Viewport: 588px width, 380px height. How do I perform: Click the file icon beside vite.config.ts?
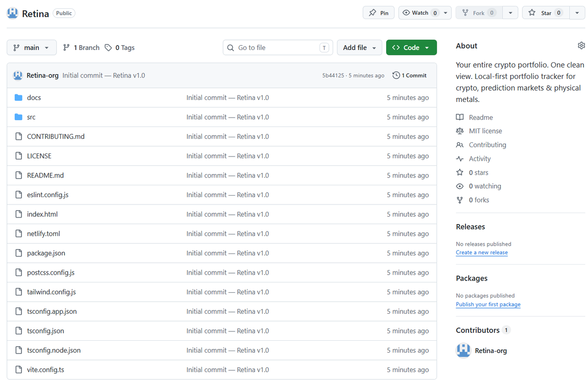point(19,370)
